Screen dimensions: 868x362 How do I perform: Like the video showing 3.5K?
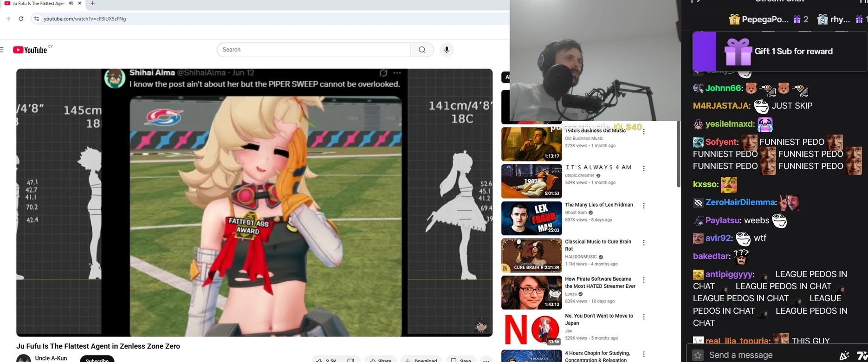point(326,360)
